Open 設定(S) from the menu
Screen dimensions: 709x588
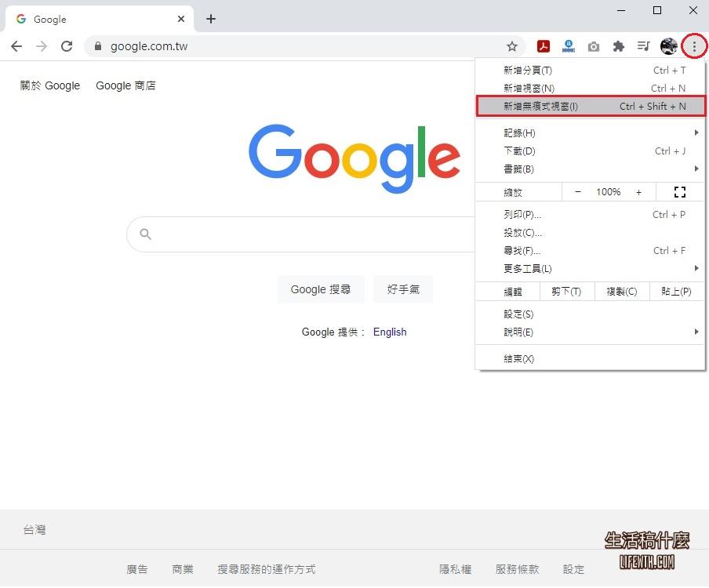(590, 314)
